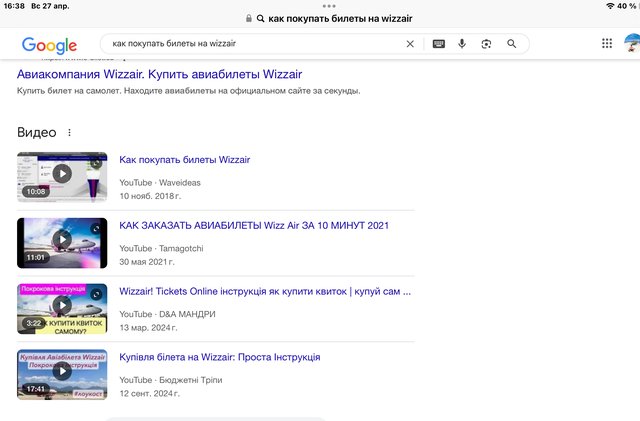This screenshot has height=421, width=640.
Task: Tap the preview icon on D&A МАНДРИ thumbnail
Action: point(96,294)
